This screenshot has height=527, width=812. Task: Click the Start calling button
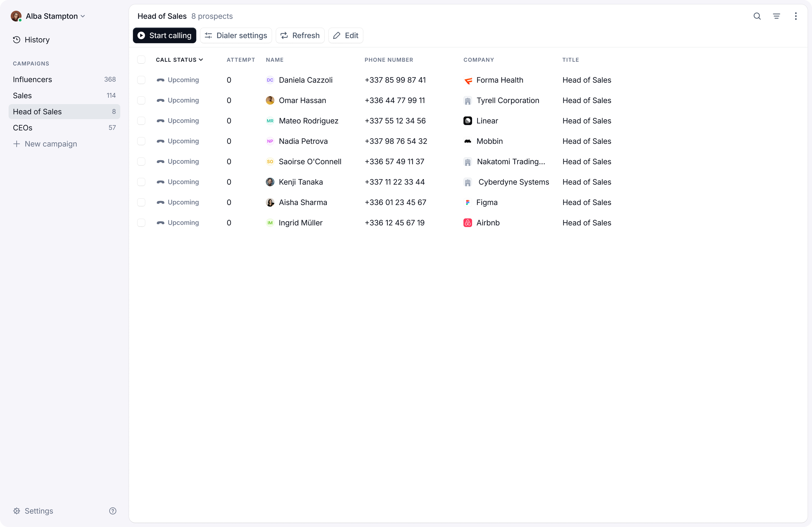(164, 35)
